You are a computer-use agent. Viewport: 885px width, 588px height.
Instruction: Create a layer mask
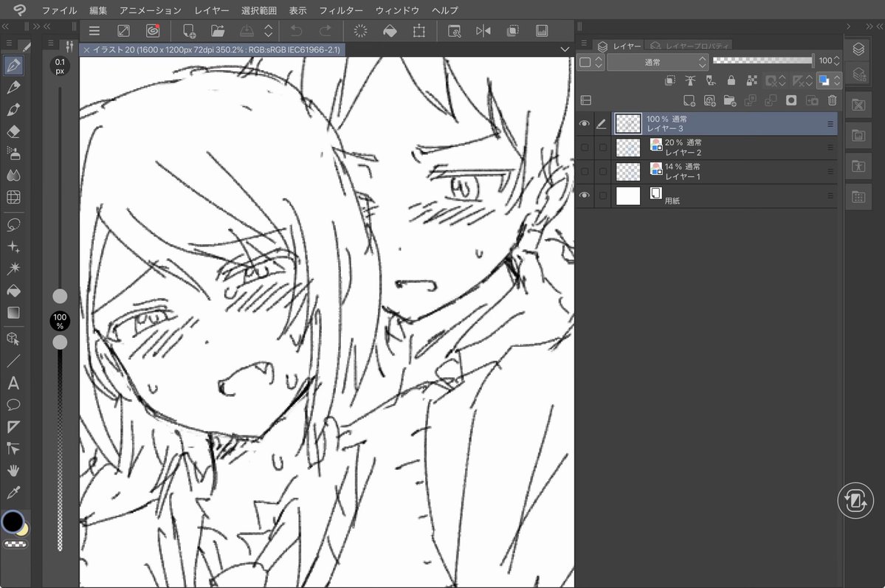pos(791,100)
